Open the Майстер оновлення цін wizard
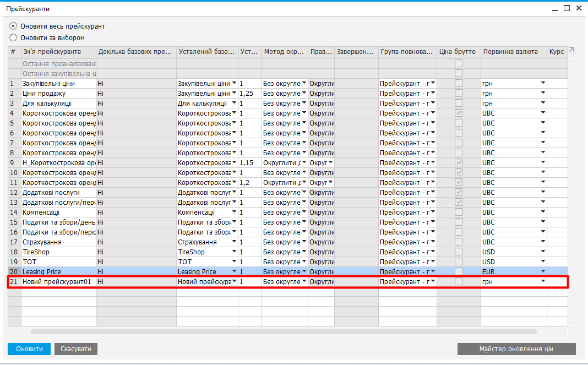This screenshot has width=588, height=365. [x=516, y=349]
